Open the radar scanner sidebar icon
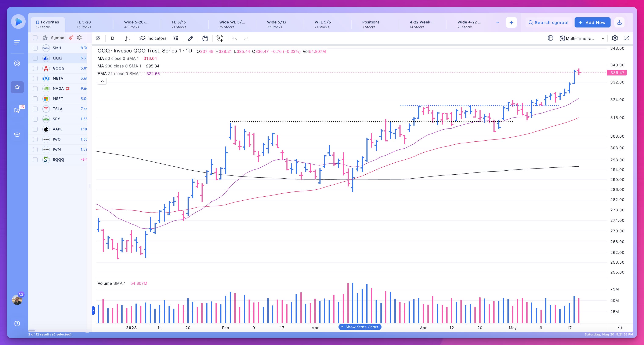The image size is (644, 345). (x=17, y=63)
